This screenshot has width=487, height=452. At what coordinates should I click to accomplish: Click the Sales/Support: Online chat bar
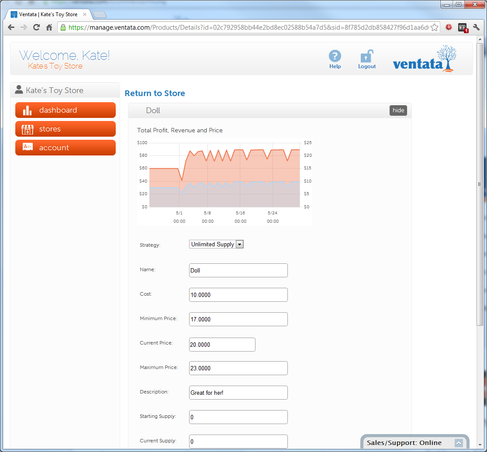(415, 443)
